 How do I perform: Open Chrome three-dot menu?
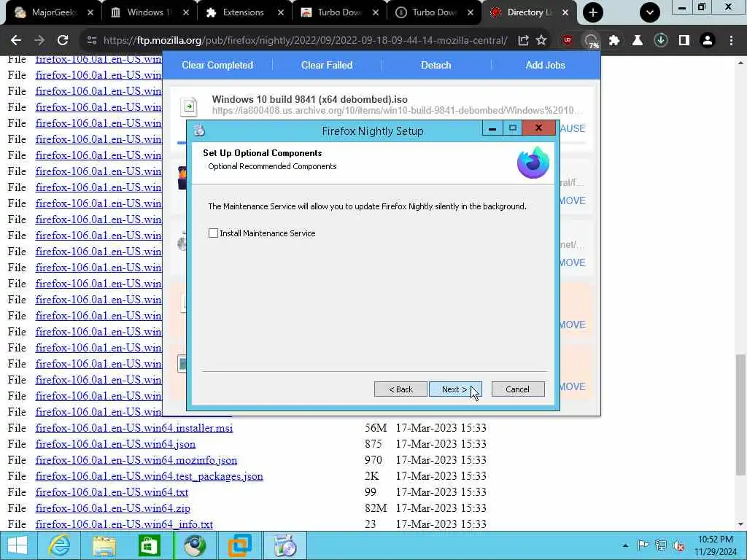[x=731, y=41]
